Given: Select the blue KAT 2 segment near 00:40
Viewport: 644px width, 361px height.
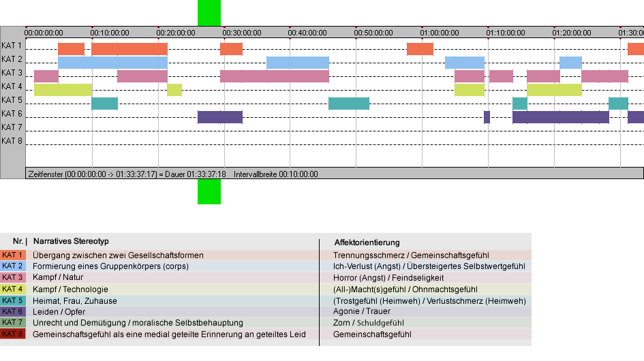Looking at the screenshot, I should [298, 63].
